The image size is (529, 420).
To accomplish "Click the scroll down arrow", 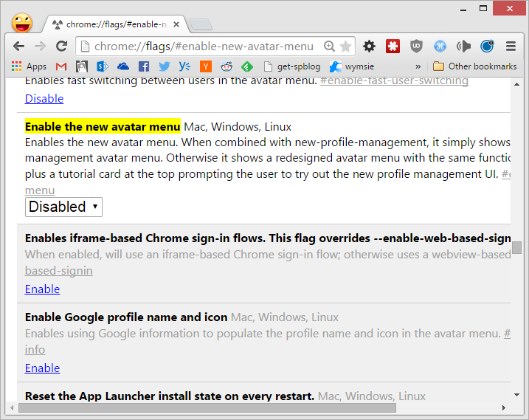I will (x=516, y=395).
